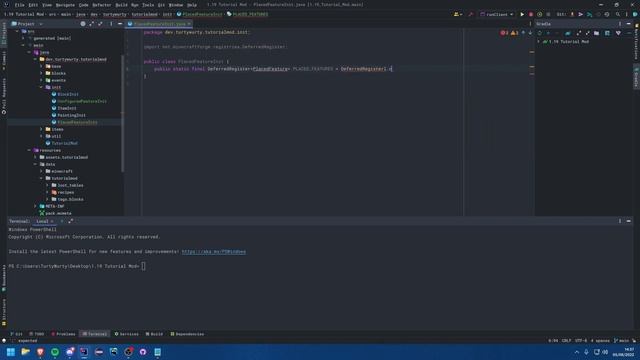Open the File menu
Screen dimensions: 640x360
[x=19, y=5]
